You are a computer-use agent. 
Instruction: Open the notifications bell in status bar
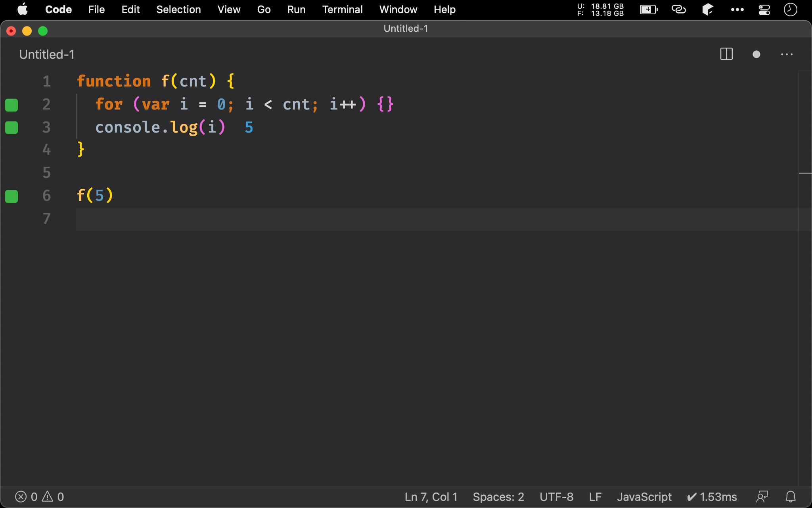[x=791, y=496]
